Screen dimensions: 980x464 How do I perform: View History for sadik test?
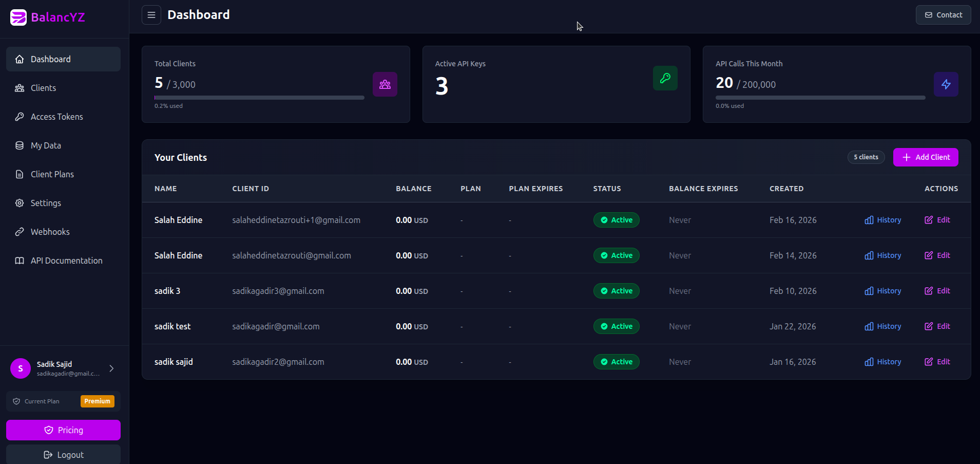[883, 326]
